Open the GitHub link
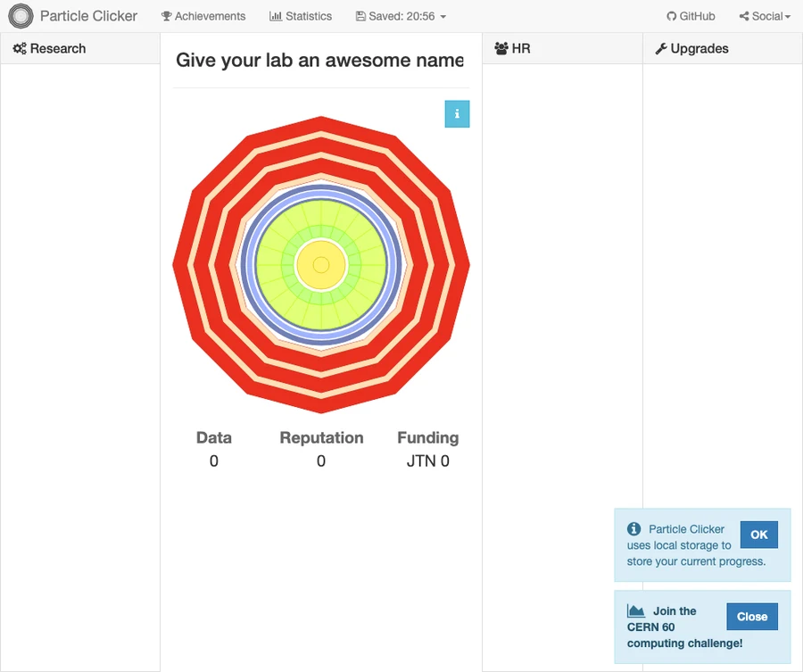The image size is (803, 672). 691,16
